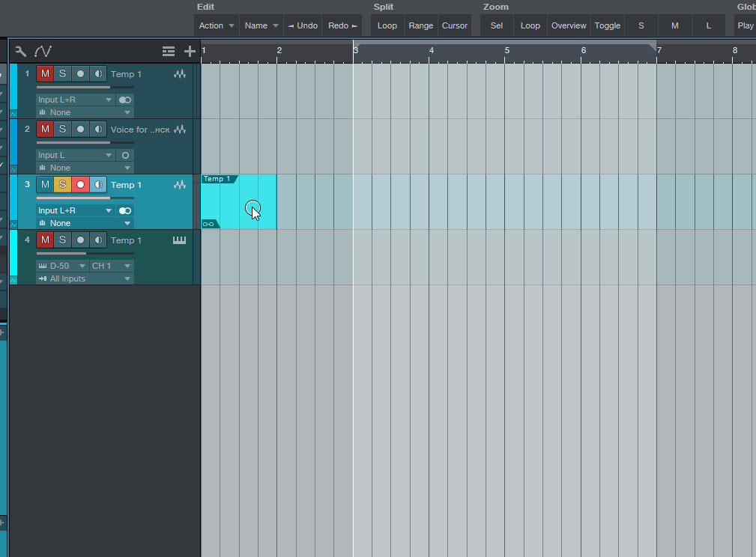Click the waveform icon on Voice track 2
The image size is (756, 557).
(180, 130)
